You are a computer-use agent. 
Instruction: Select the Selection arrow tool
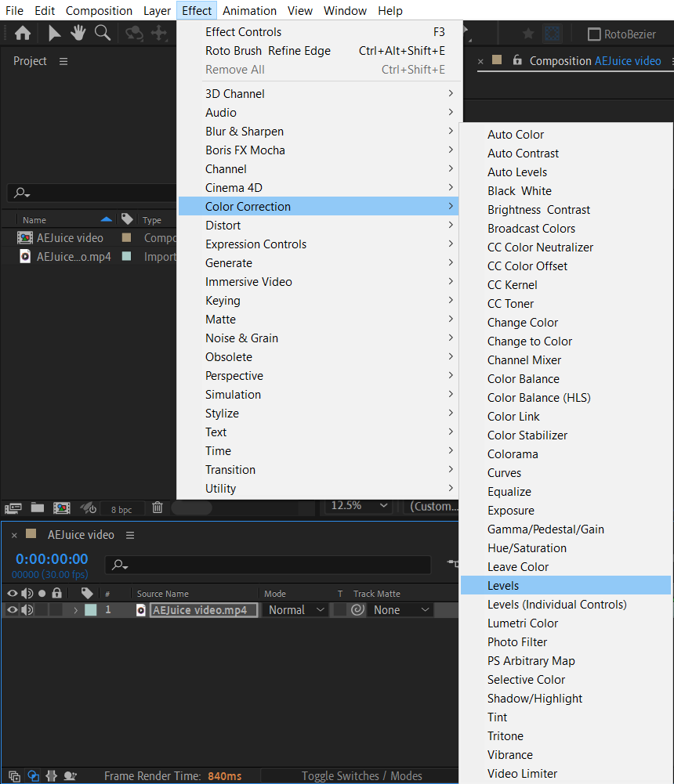(x=54, y=34)
